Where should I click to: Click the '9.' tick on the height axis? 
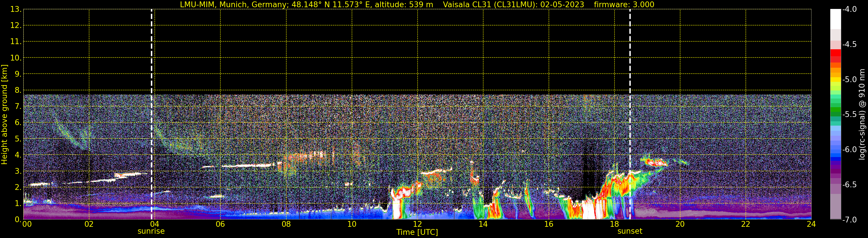coord(18,74)
